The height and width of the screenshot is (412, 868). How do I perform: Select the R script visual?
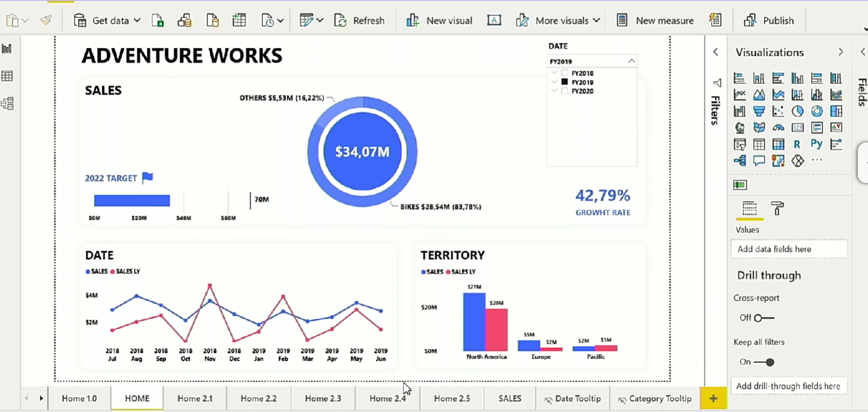[797, 144]
